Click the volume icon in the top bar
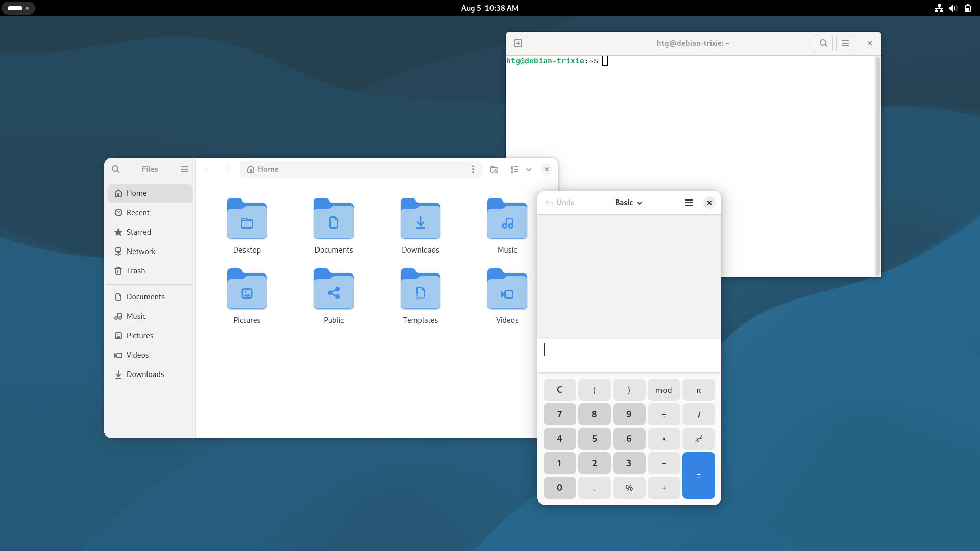Screen dimensions: 980x551 [x=953, y=8]
